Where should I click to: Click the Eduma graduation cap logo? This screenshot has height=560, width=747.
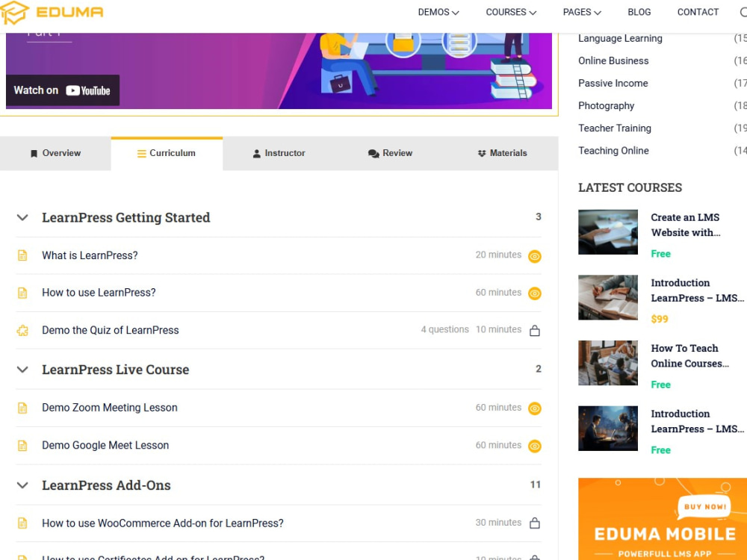pos(15,13)
